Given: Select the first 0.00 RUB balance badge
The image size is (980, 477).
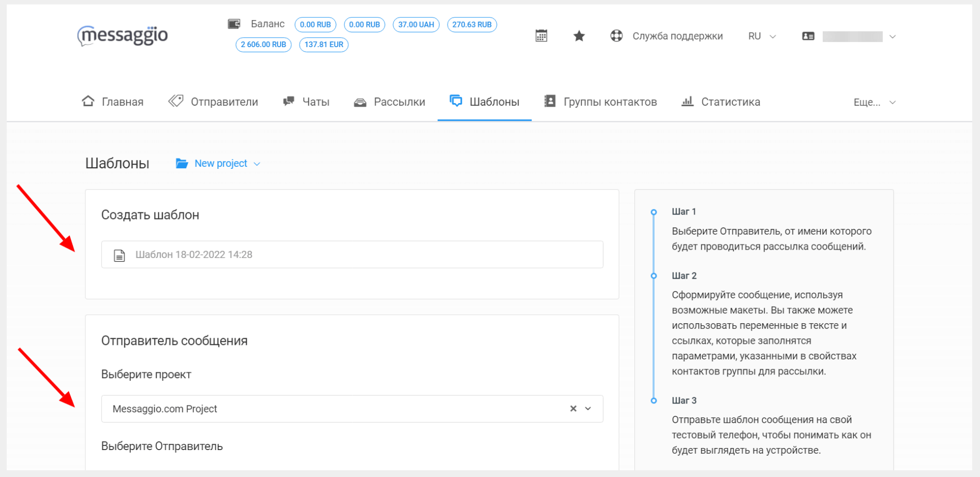Looking at the screenshot, I should pos(316,25).
